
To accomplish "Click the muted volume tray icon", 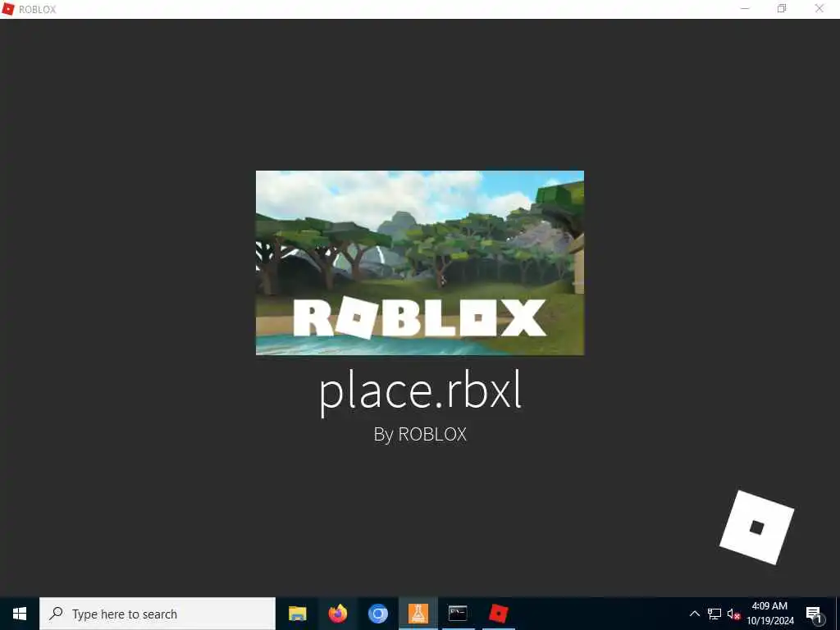I will [733, 614].
